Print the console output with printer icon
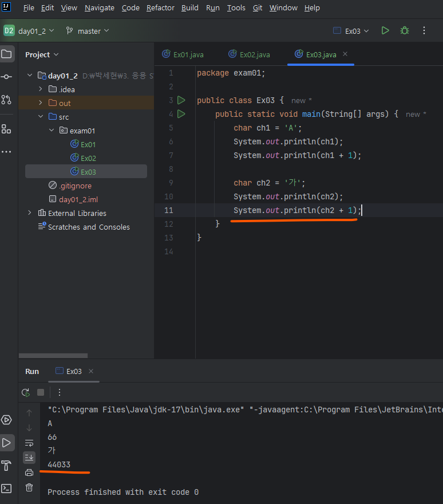 [29, 472]
